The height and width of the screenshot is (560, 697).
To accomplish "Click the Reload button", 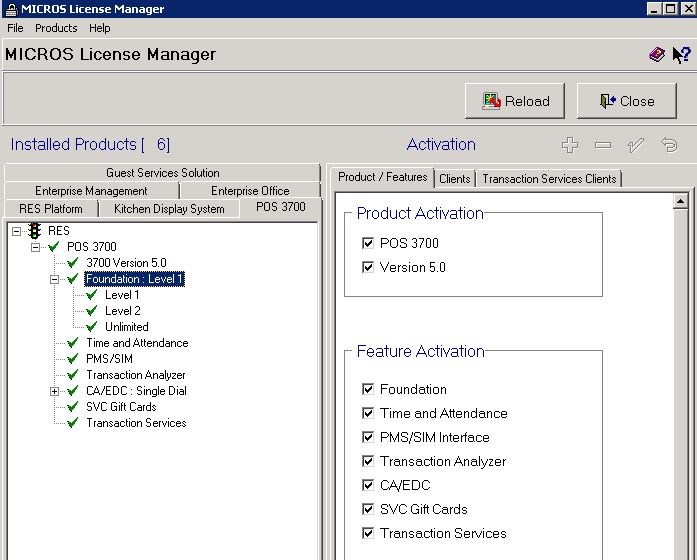I will (x=515, y=101).
